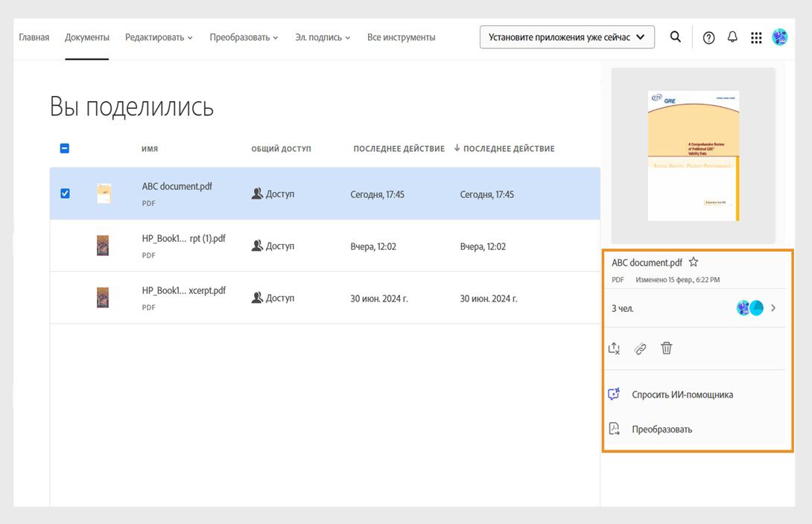Open Установите приложения уже сейчас dropdown
Screen dimensions: 812x524
pyautogui.click(x=567, y=37)
